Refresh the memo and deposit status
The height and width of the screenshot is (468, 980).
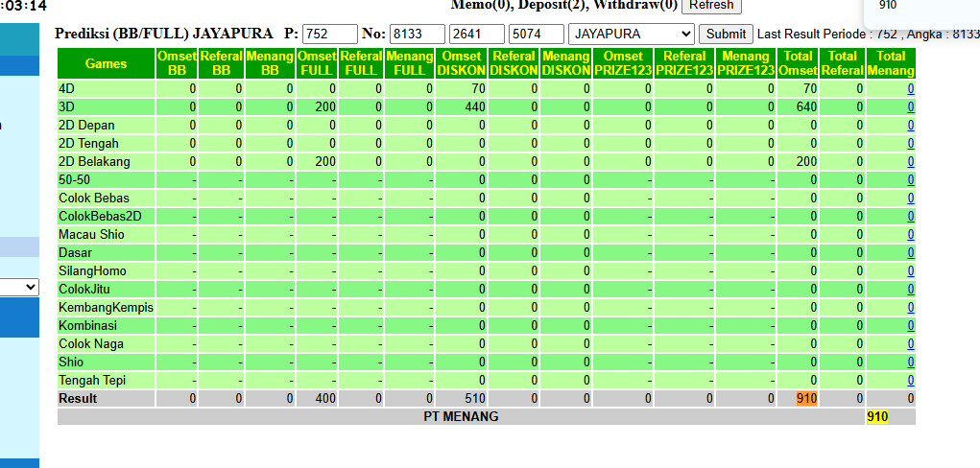[x=711, y=6]
